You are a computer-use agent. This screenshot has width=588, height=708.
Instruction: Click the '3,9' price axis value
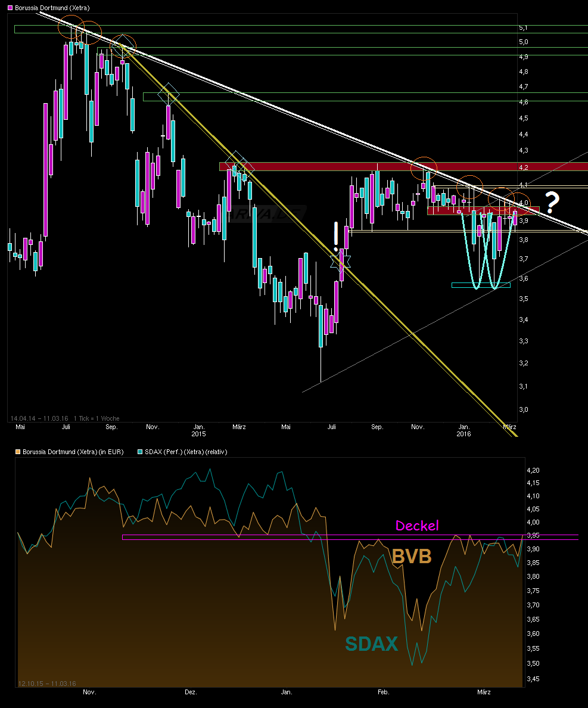click(x=524, y=221)
